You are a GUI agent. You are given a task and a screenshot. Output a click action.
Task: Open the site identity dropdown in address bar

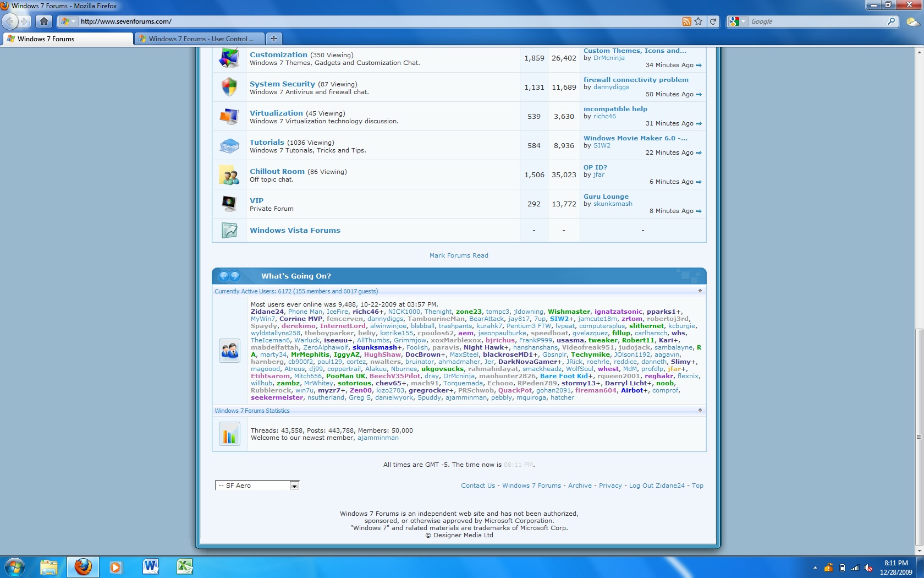[x=68, y=21]
